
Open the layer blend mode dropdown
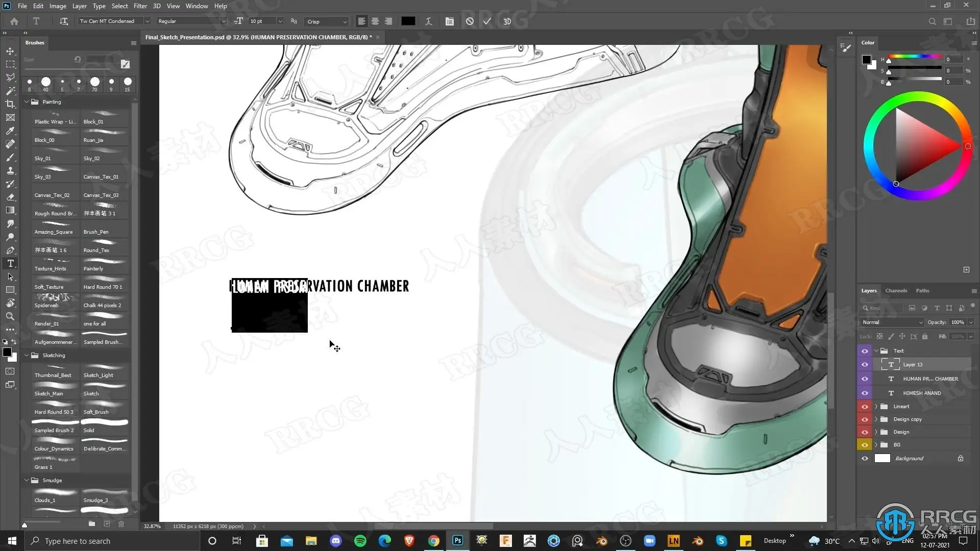pyautogui.click(x=892, y=322)
